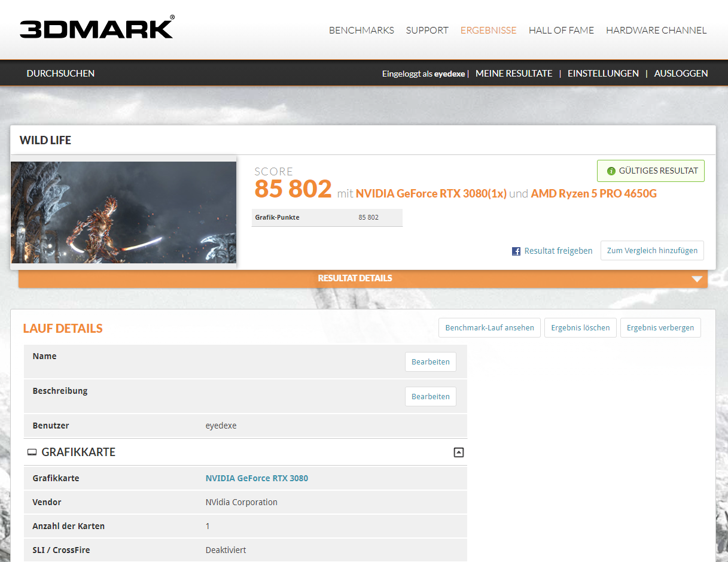This screenshot has width=728, height=562.
Task: Click Resultat freigeben link
Action: click(x=558, y=251)
